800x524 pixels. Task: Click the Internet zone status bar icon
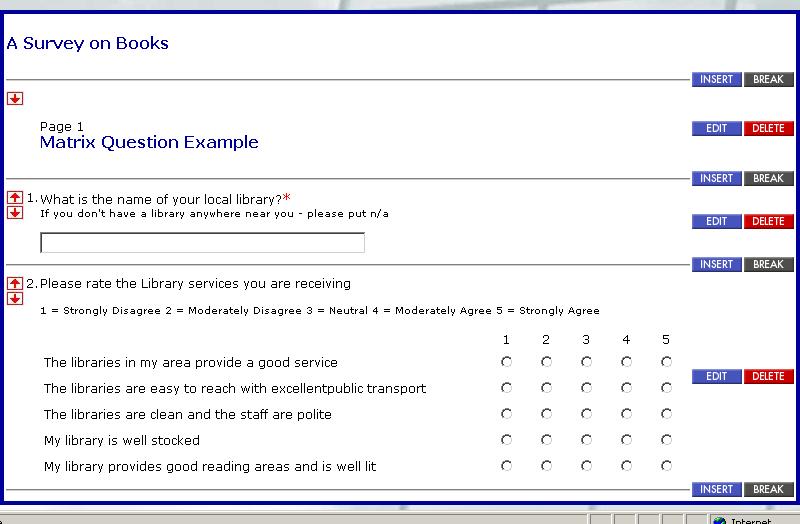point(719,520)
